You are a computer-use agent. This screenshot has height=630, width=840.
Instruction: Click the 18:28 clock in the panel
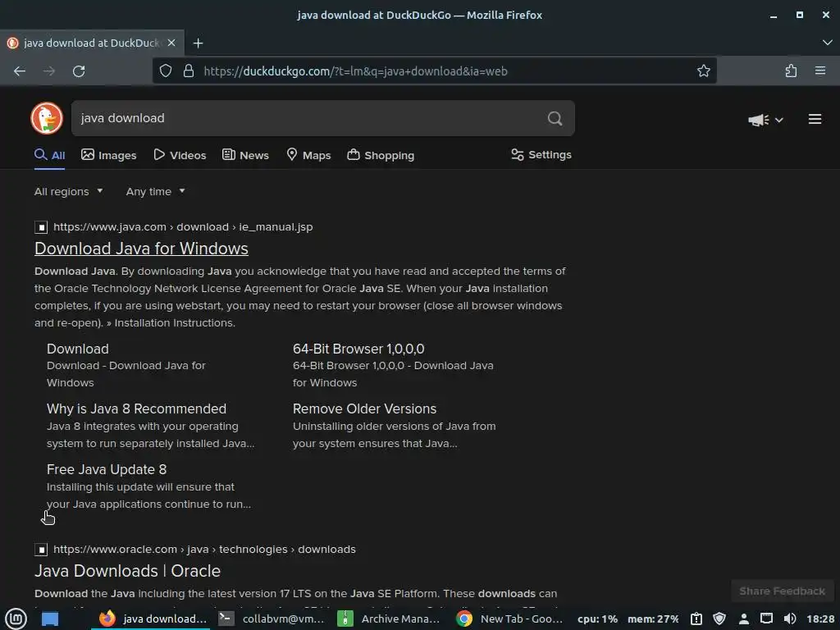pos(820,619)
